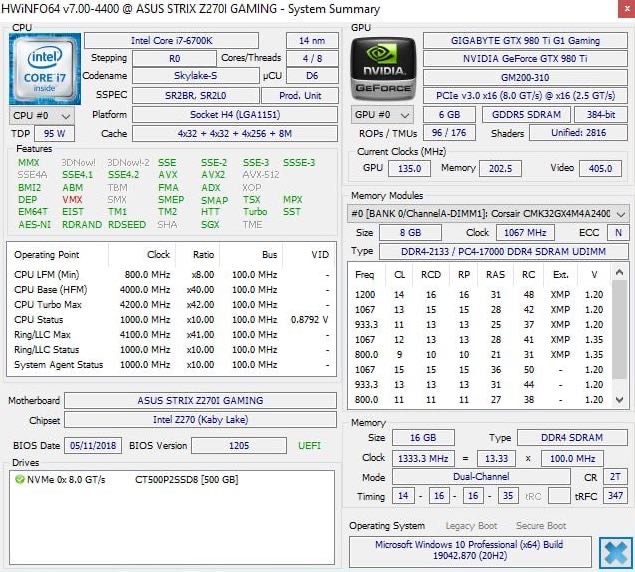Click the ROPs / TMUs 96 / 176 field
Viewport: 635px width, 572px height.
coord(450,133)
